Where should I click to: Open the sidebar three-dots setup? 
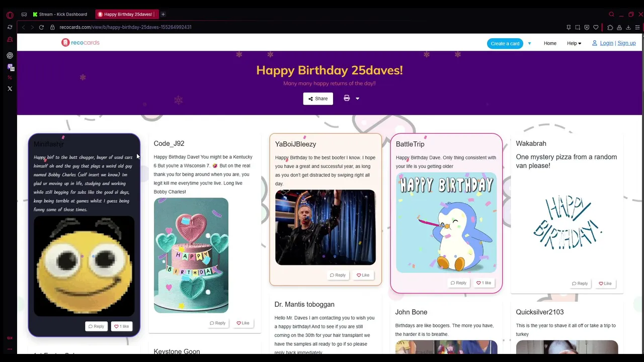(x=10, y=349)
